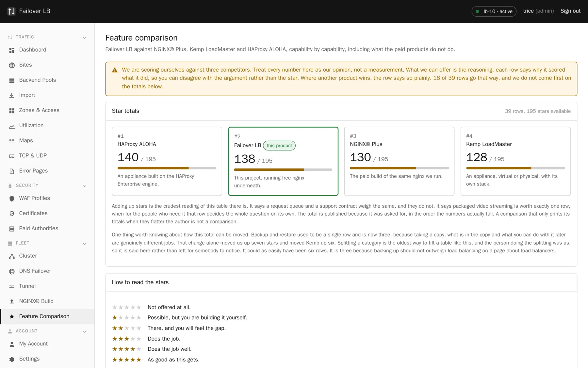
Task: Open the Sites page
Action: 47,65
